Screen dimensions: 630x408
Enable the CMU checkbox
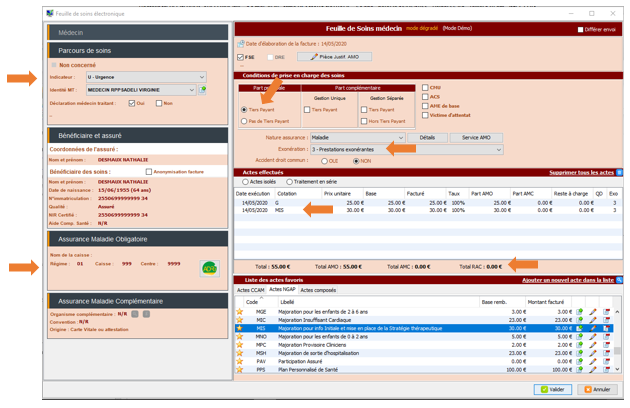(425, 87)
